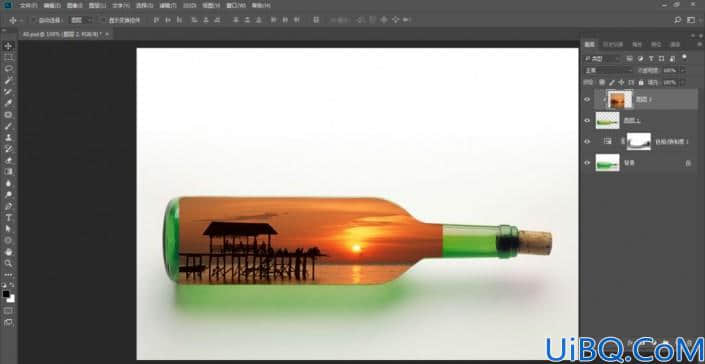Select the Lasso tool

[8, 69]
